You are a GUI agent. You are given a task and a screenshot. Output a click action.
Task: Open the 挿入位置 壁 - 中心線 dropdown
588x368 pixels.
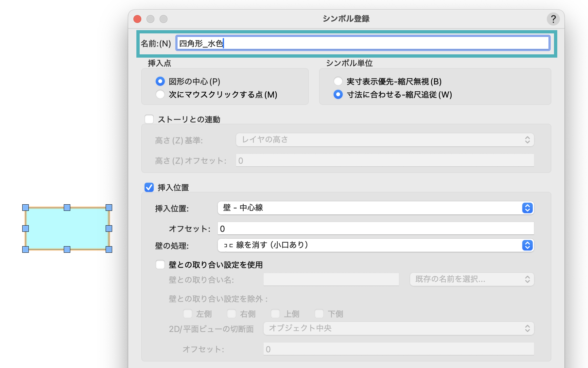coord(375,208)
